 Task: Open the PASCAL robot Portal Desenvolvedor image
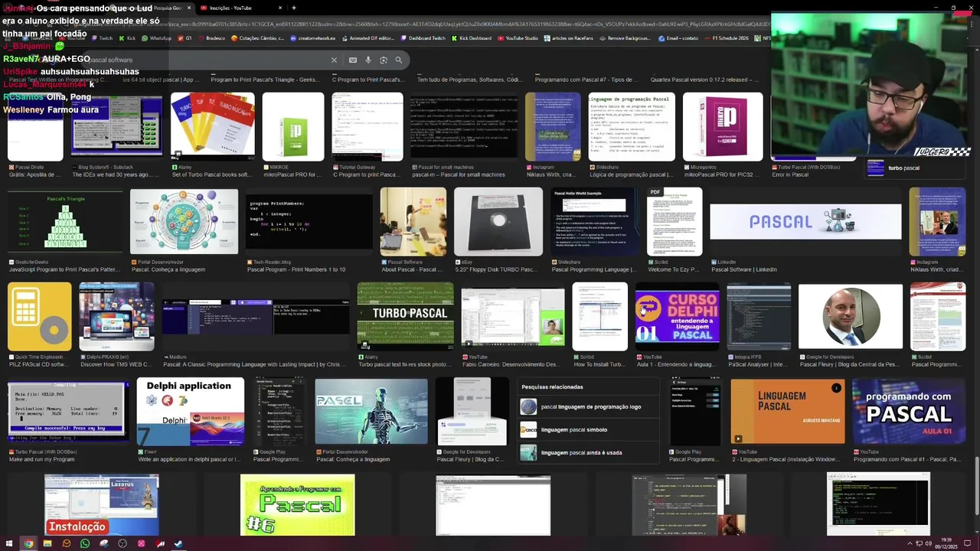(371, 412)
